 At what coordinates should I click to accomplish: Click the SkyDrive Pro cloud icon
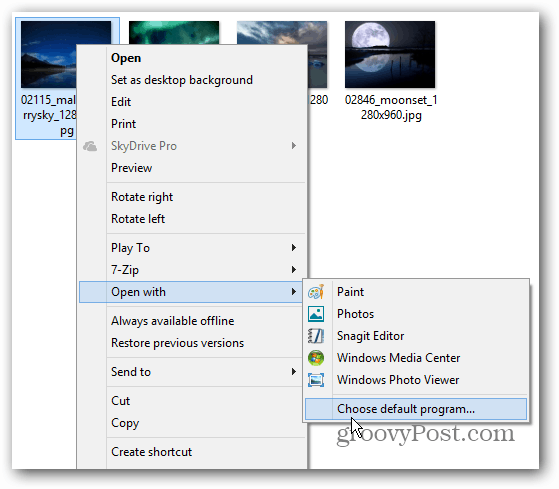click(90, 146)
